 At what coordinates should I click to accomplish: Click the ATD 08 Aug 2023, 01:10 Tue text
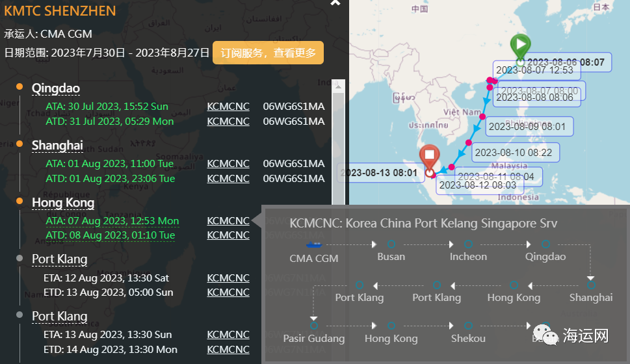pyautogui.click(x=111, y=235)
